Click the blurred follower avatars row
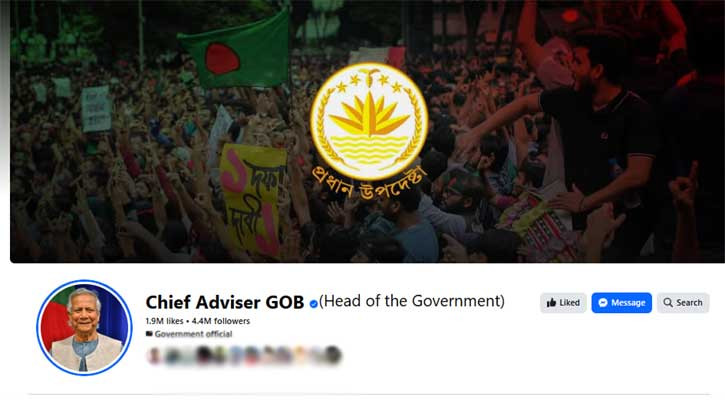This screenshot has width=725, height=400. coord(244,355)
